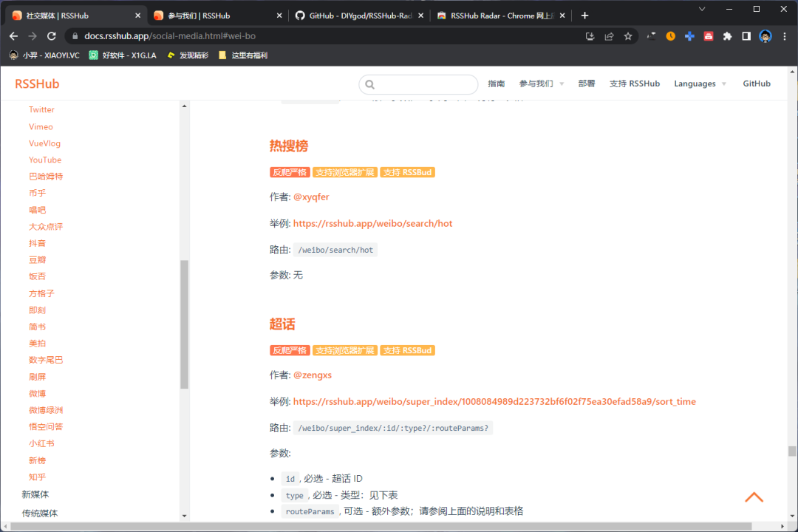Bookmark page via the star icon

628,35
